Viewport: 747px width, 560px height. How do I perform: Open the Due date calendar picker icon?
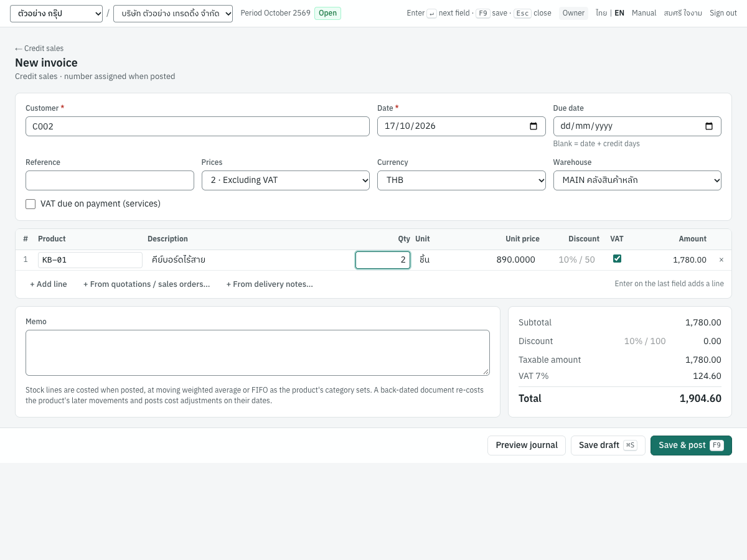709,126
